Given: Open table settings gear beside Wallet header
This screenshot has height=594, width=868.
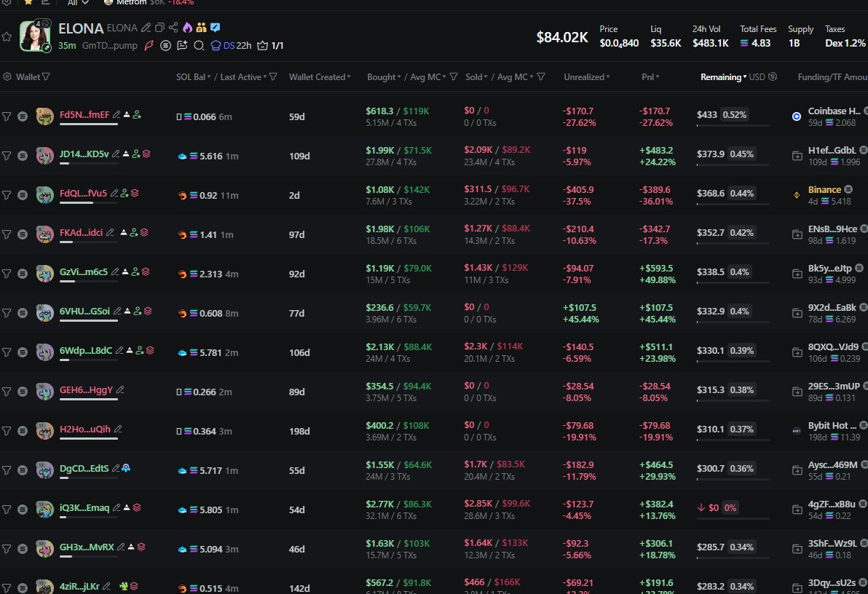Looking at the screenshot, I should point(7,76).
